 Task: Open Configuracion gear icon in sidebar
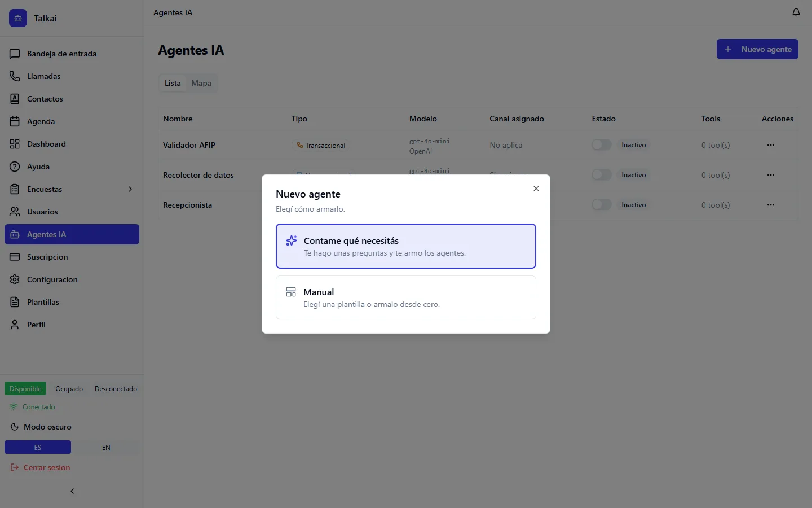pos(15,279)
